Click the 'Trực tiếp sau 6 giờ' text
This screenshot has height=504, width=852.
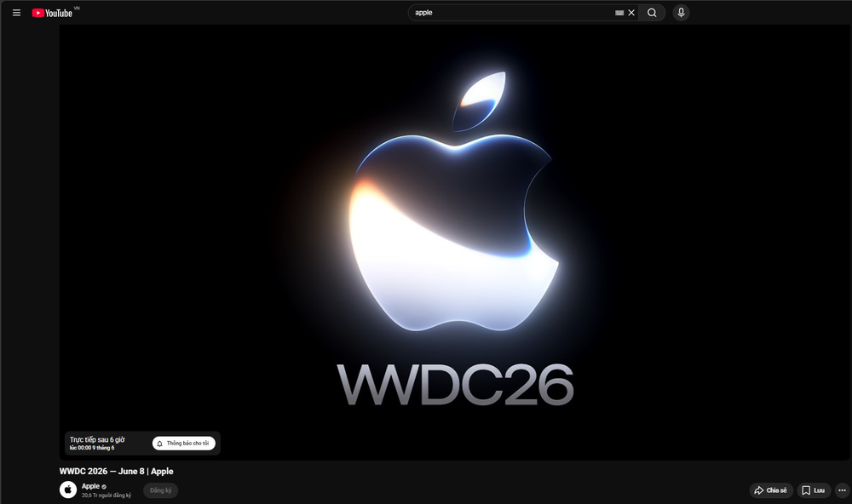97,439
